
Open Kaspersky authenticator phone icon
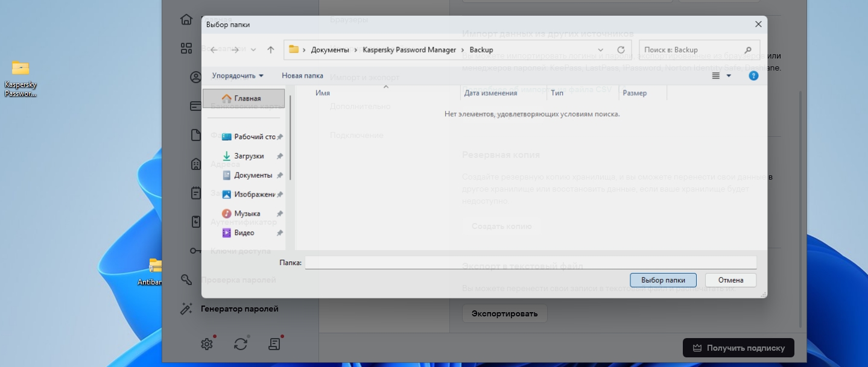pos(195,222)
